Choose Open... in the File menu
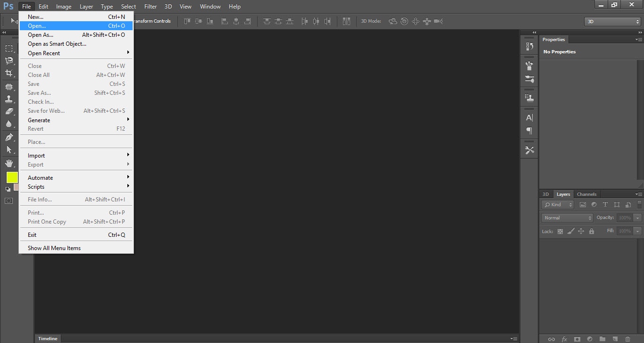The height and width of the screenshot is (343, 644). pos(76,26)
